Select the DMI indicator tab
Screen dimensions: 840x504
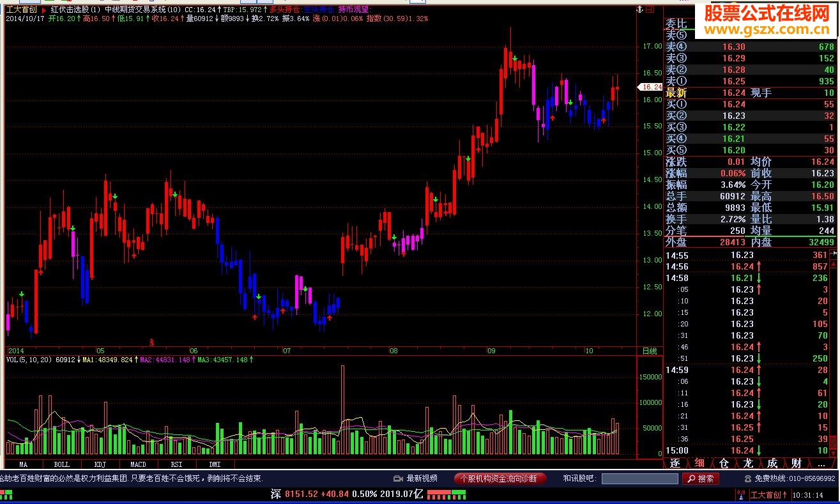215,464
